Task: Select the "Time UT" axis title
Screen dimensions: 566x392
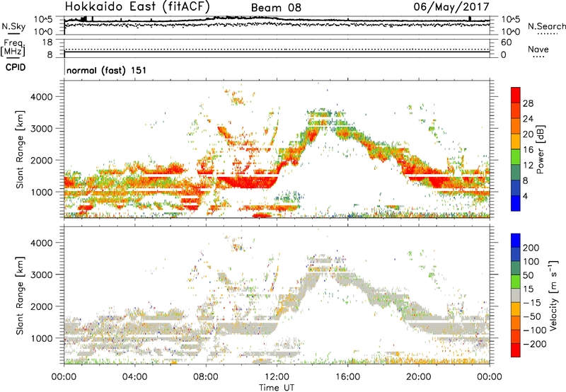Action: click(x=277, y=388)
